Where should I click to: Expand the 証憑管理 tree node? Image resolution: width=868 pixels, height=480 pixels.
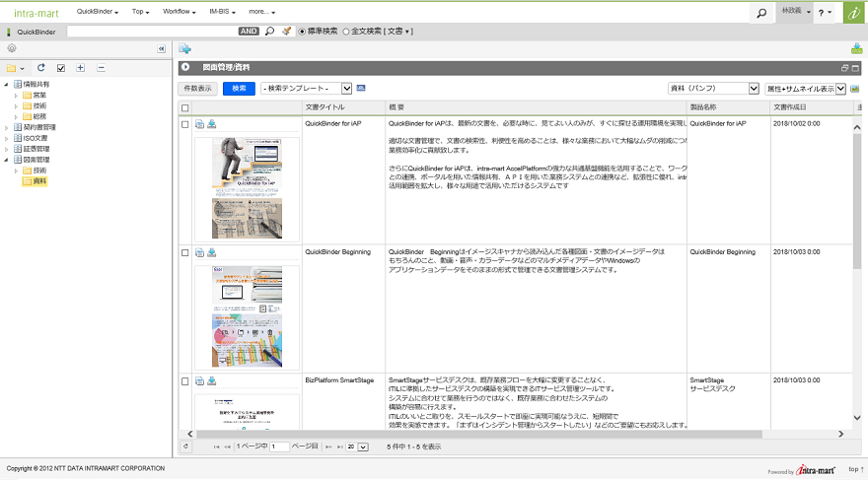click(6, 149)
